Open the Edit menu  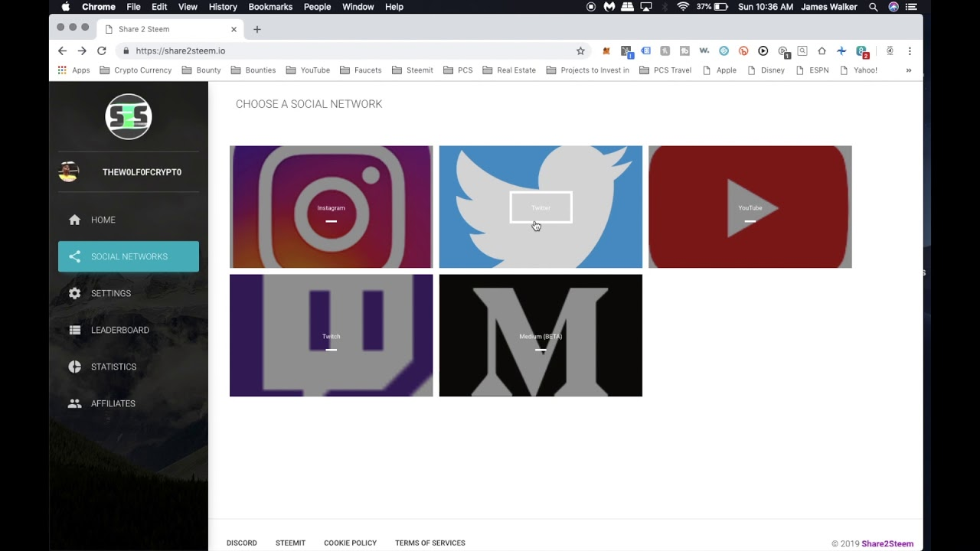pos(159,7)
